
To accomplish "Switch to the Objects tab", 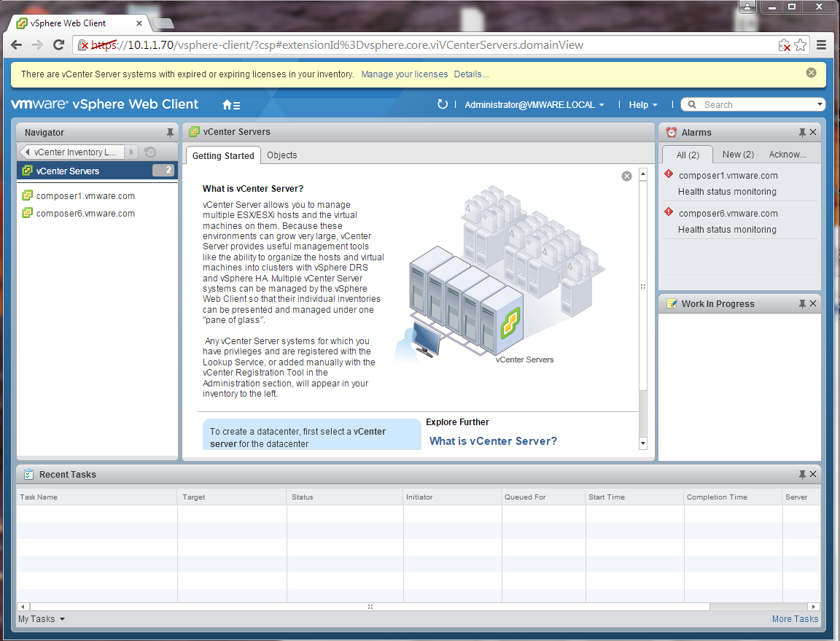I will [x=281, y=155].
